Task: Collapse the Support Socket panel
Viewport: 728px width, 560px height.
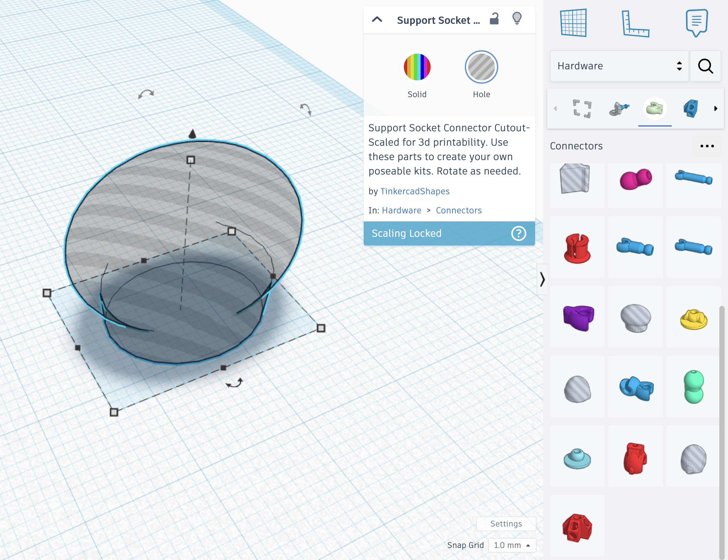Action: tap(377, 19)
